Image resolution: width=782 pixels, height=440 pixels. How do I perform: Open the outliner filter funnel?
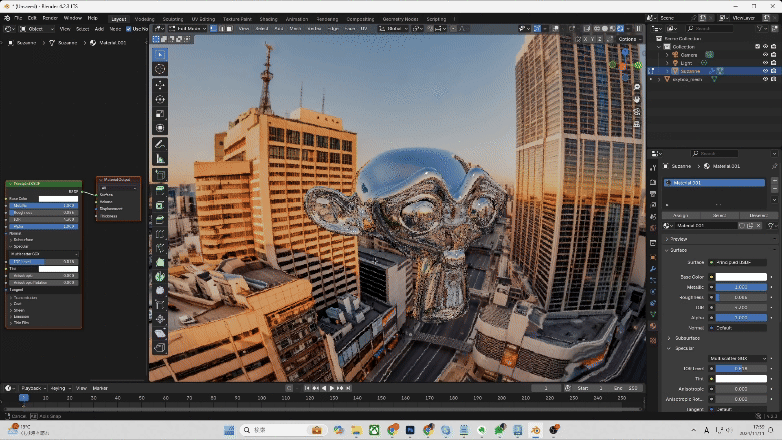pyautogui.click(x=761, y=28)
